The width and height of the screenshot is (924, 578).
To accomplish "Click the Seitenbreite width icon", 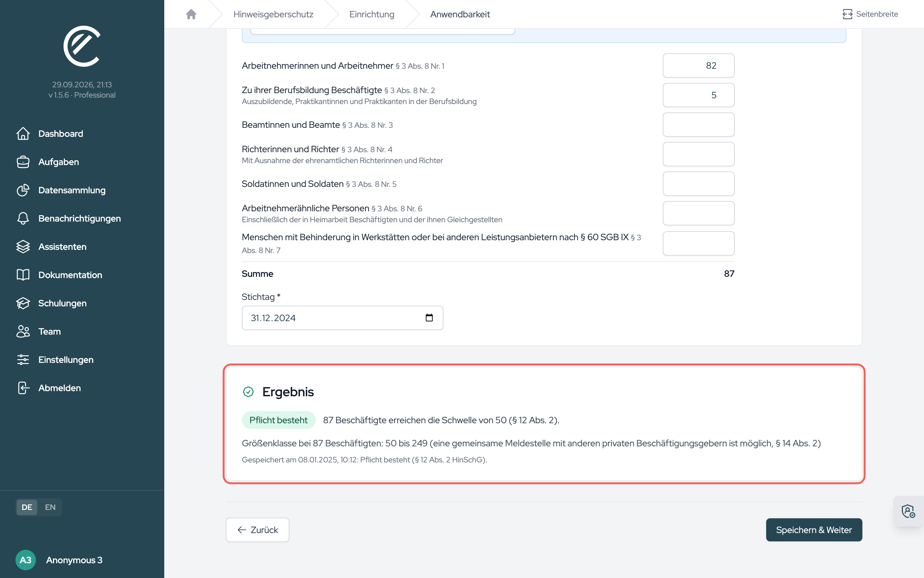I will [x=848, y=14].
